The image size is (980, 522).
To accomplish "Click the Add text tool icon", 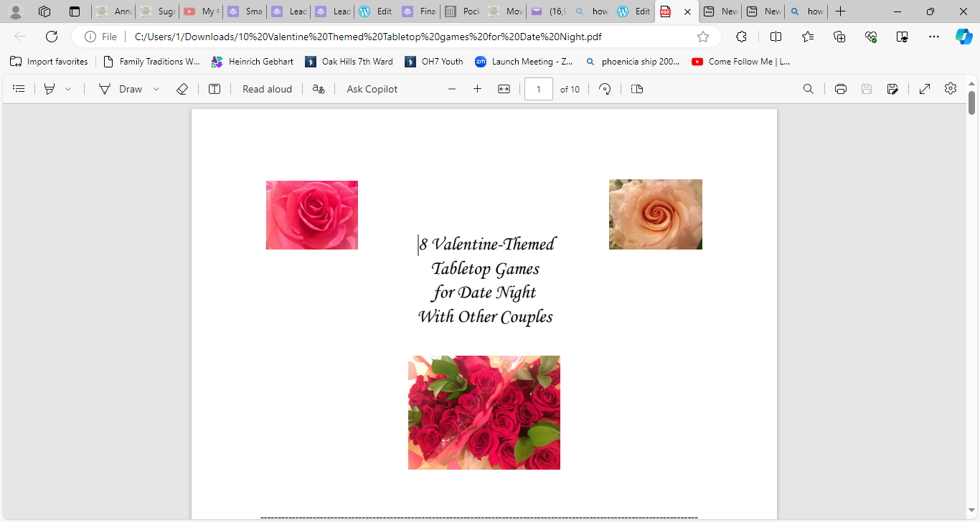I will point(215,89).
